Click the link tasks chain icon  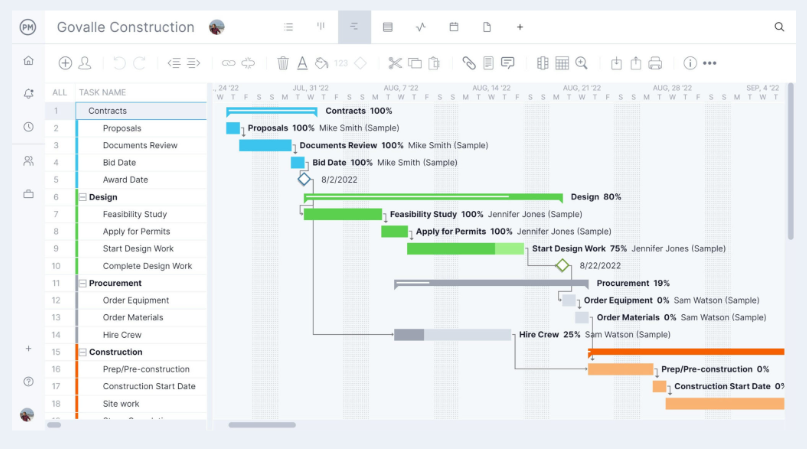(229, 63)
